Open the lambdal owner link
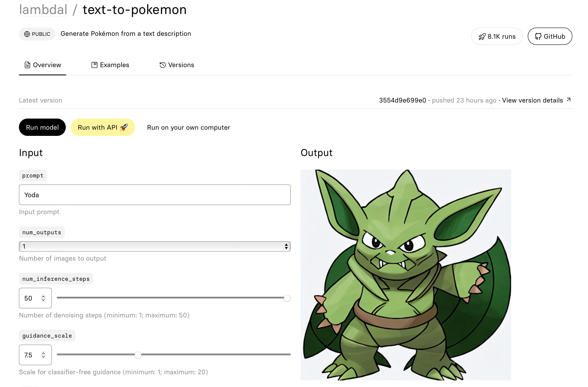 coord(43,10)
